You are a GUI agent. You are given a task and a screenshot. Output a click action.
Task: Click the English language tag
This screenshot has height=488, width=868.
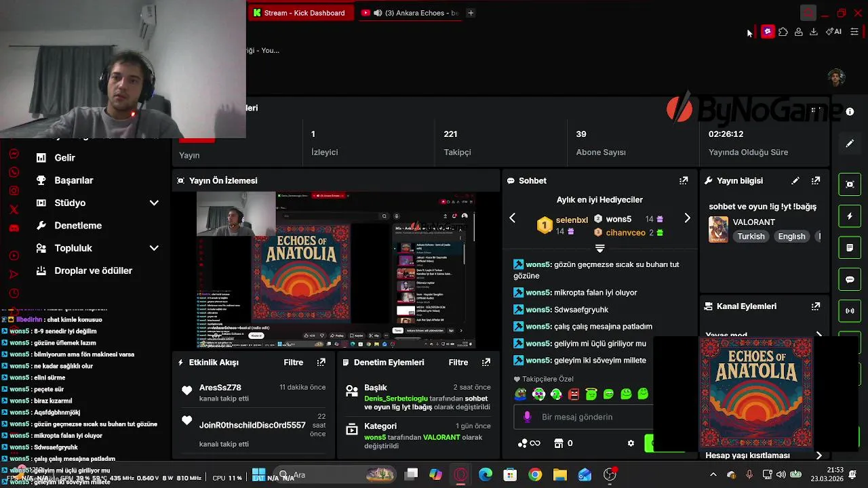click(792, 237)
